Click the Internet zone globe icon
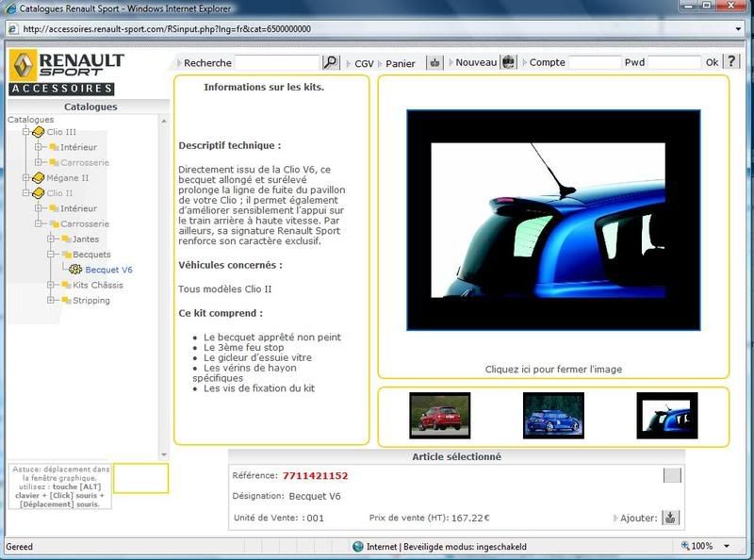Viewport: 754px width, 560px height. click(358, 547)
